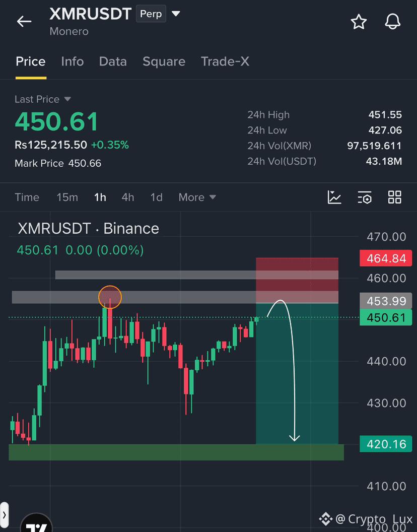Screen dimensions: 417x532
Task: Click the 460.00 price axis label
Action: click(386, 278)
